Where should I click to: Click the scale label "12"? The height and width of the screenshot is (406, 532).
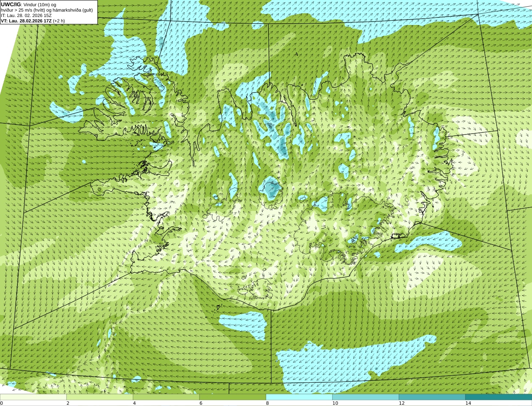(x=401, y=403)
